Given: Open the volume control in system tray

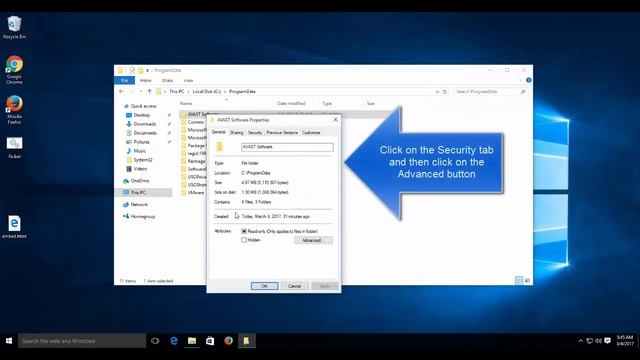Looking at the screenshot, I should (598, 340).
